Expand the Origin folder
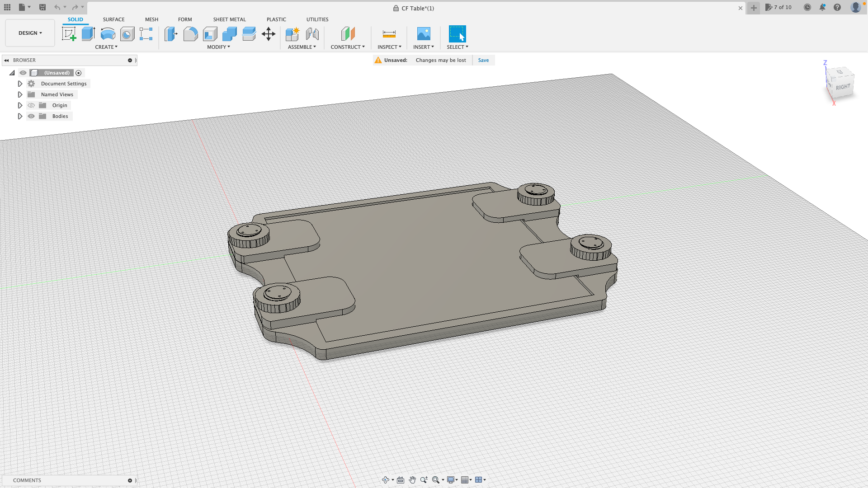The height and width of the screenshot is (488, 868). (x=20, y=105)
